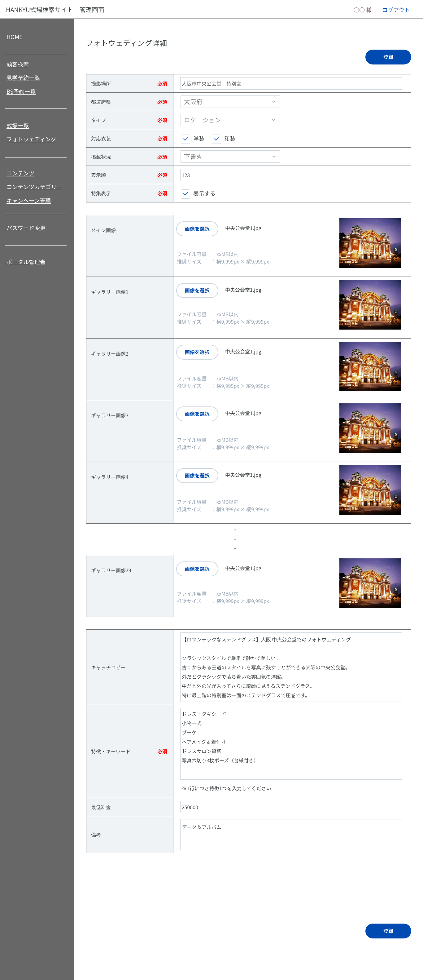The height and width of the screenshot is (980, 423).
Task: Open 見学予約一覧 from the sidebar
Action: (x=23, y=78)
